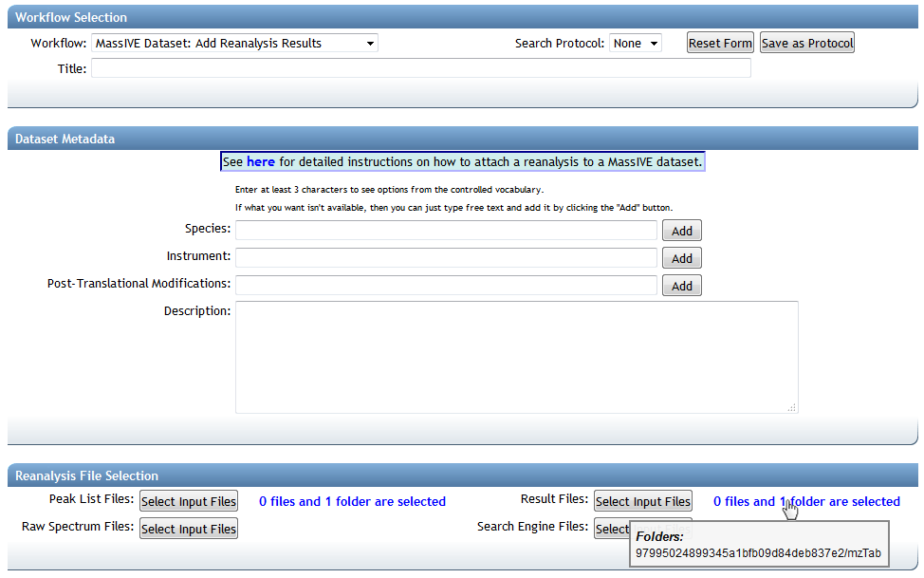The width and height of the screenshot is (924, 578).
Task: Choose Select Input Files for Peak List Files
Action: (188, 501)
